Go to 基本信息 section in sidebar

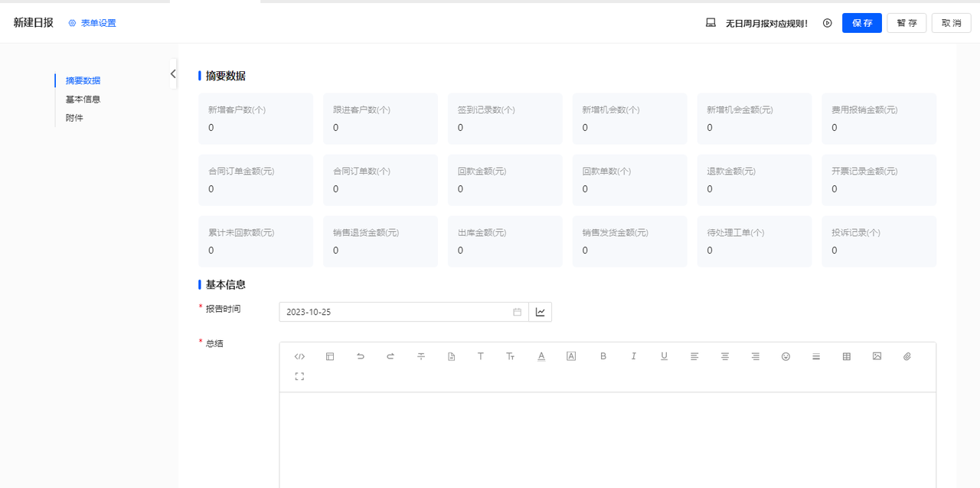[x=83, y=99]
